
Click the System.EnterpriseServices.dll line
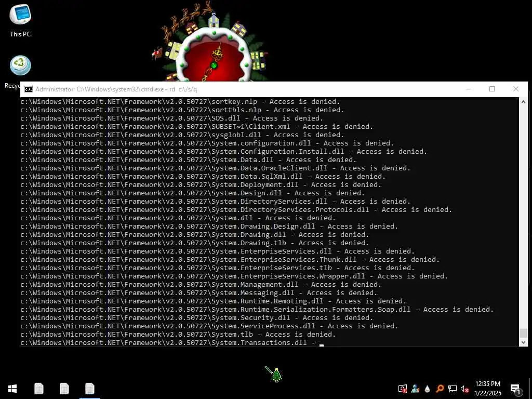pyautogui.click(x=218, y=251)
